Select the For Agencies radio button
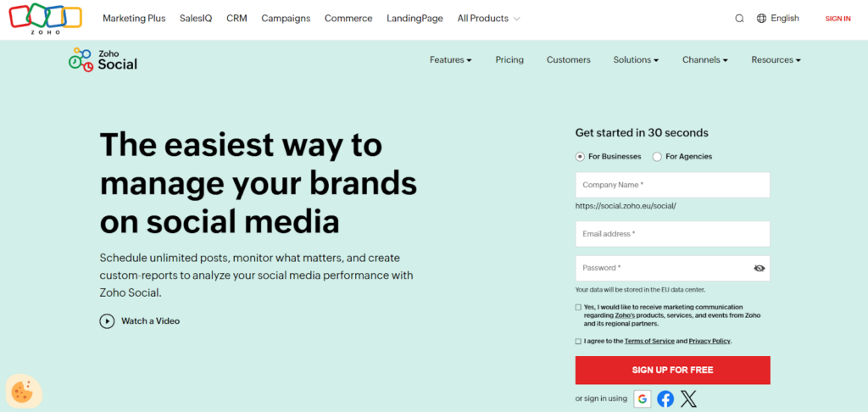 [658, 157]
